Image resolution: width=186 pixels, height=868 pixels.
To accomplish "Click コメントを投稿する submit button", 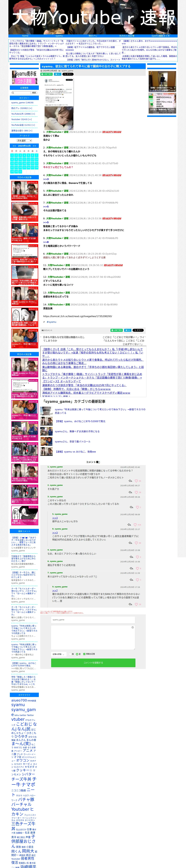I will coord(93,663).
